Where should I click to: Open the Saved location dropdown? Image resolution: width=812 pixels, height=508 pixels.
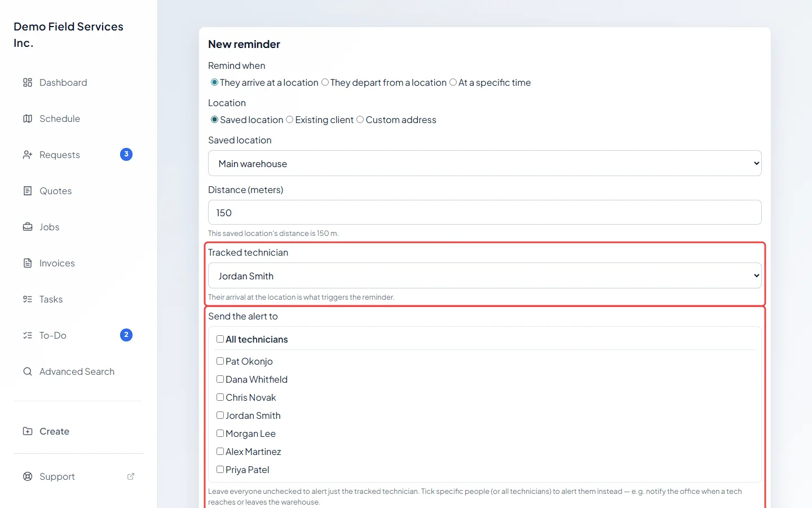485,164
